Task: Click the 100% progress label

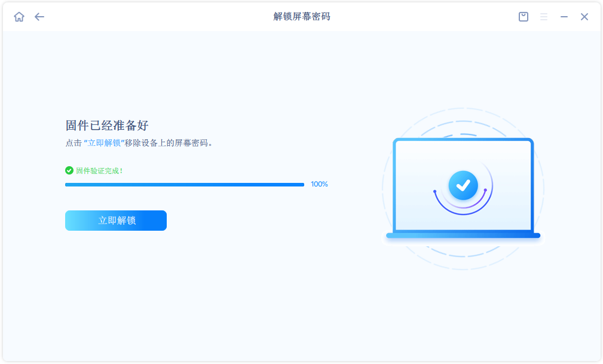Action: [319, 184]
